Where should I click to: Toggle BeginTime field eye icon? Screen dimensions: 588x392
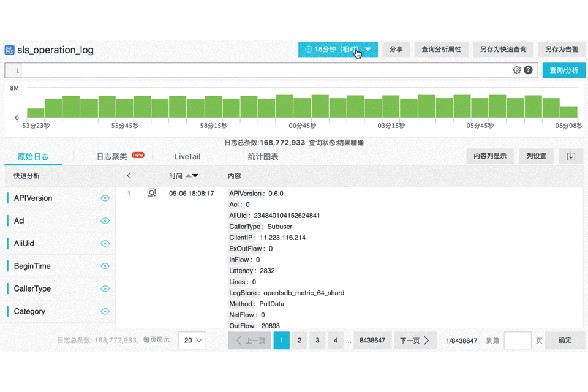click(x=105, y=266)
